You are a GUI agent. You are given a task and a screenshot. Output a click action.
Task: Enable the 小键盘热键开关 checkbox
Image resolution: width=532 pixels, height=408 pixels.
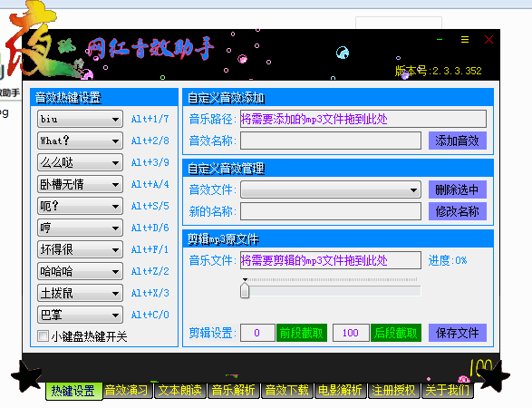pyautogui.click(x=44, y=336)
